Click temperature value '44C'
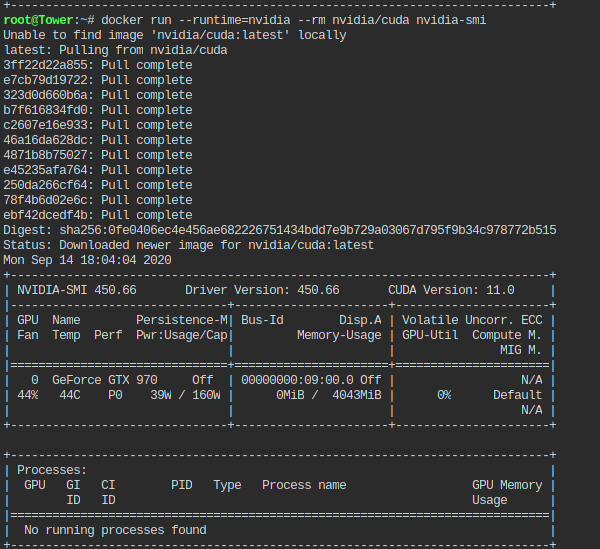 click(x=70, y=395)
